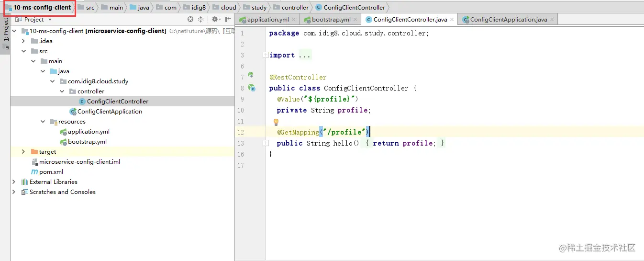Viewport: 644px width, 261px height.
Task: Click the src breadcrumb
Action: [x=86, y=8]
